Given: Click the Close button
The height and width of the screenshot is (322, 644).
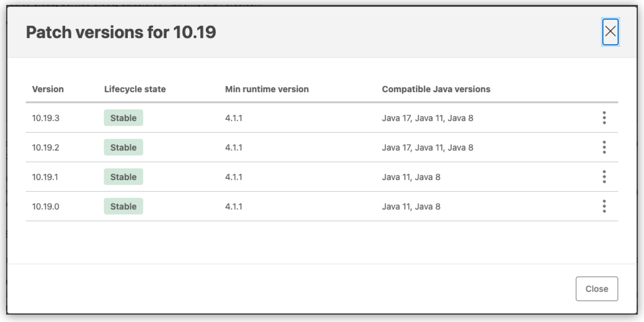Looking at the screenshot, I should pyautogui.click(x=596, y=289).
